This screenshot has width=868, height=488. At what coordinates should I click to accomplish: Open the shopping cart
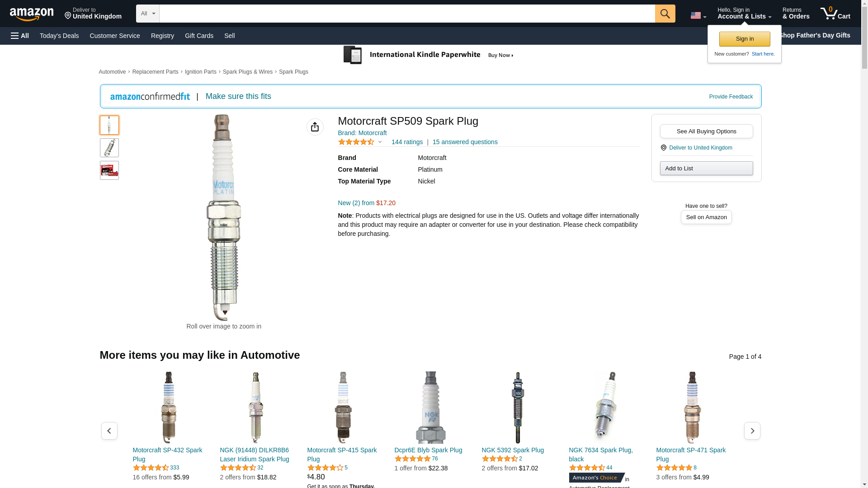click(x=835, y=14)
